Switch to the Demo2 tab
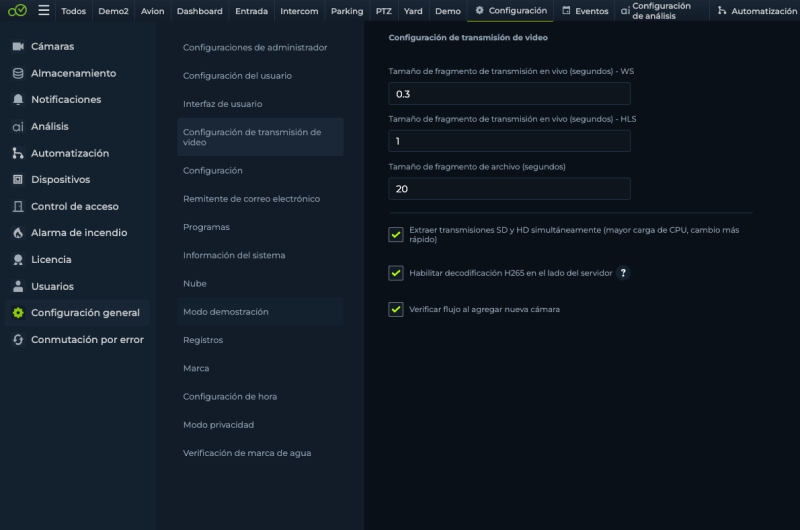 point(113,11)
